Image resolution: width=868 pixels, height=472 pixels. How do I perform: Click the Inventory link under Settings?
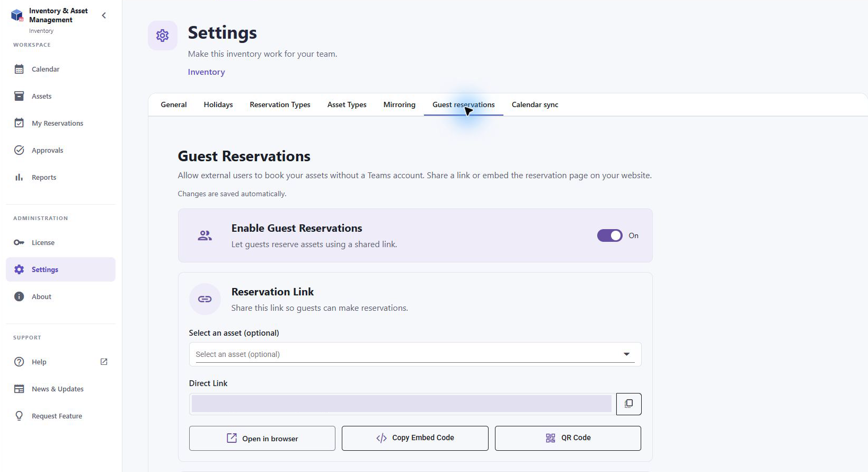206,72
